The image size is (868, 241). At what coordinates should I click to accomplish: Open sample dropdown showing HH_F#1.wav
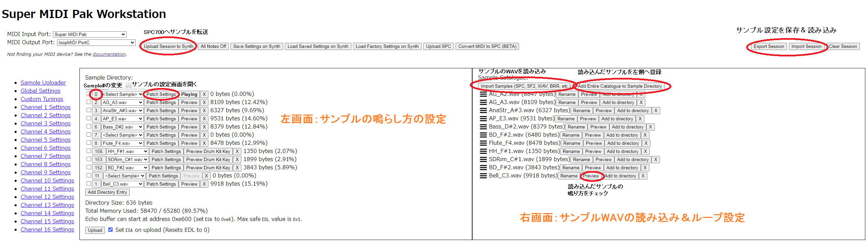(x=127, y=151)
